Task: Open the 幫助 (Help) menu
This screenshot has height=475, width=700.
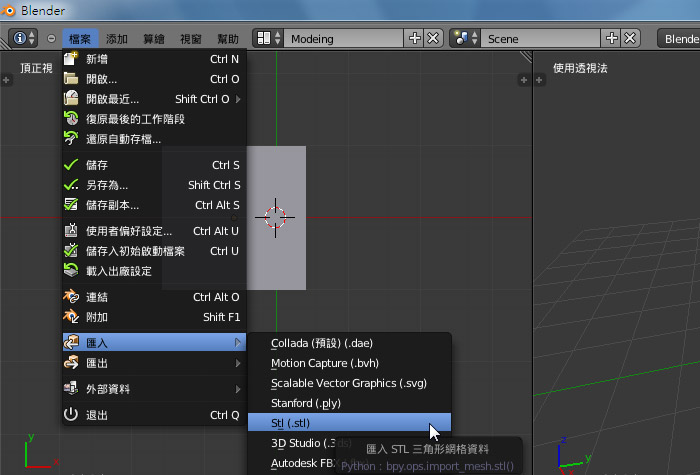Action: [228, 39]
